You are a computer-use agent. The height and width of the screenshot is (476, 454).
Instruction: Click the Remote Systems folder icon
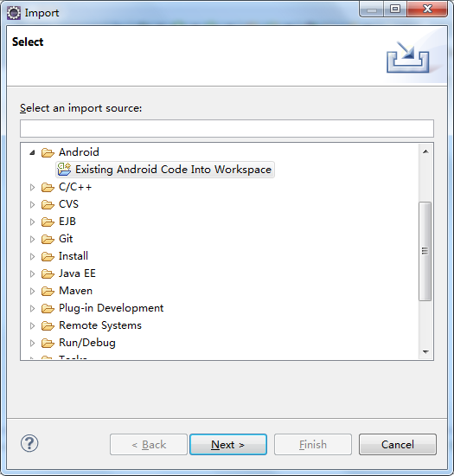pos(48,325)
